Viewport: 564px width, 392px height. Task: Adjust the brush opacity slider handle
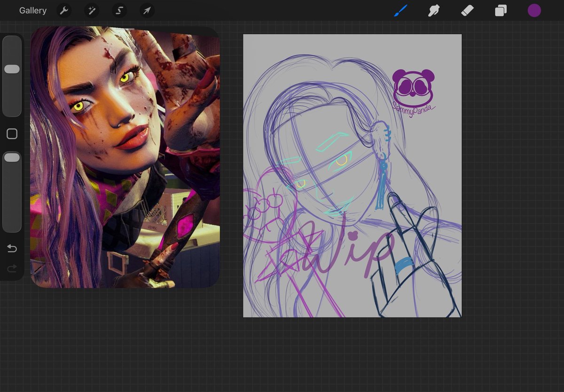[12, 157]
